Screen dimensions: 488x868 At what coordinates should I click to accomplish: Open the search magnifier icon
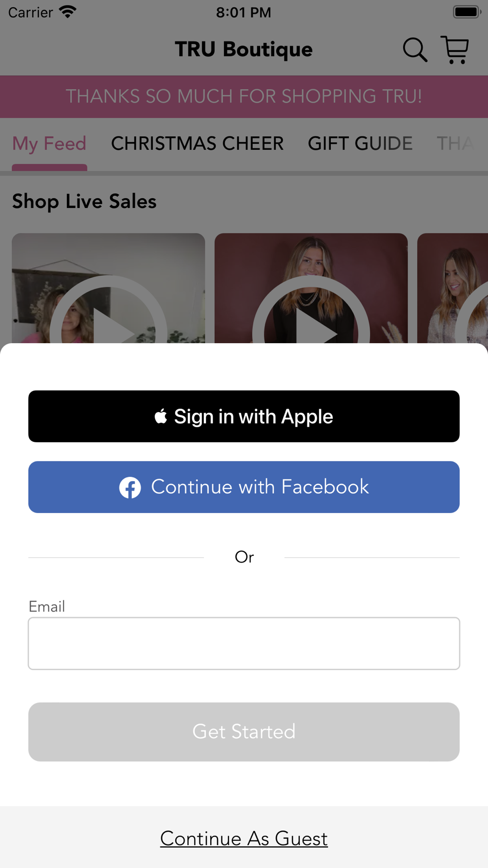415,49
